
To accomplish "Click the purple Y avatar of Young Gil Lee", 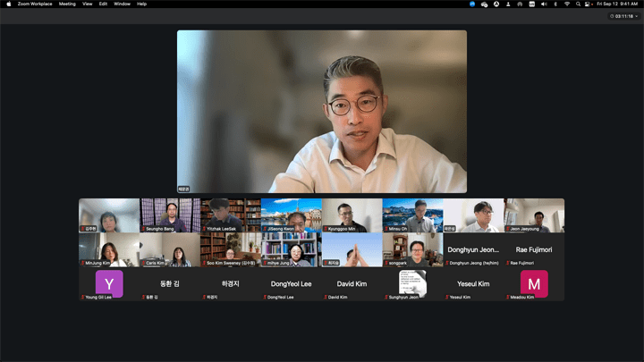I will point(109,283).
